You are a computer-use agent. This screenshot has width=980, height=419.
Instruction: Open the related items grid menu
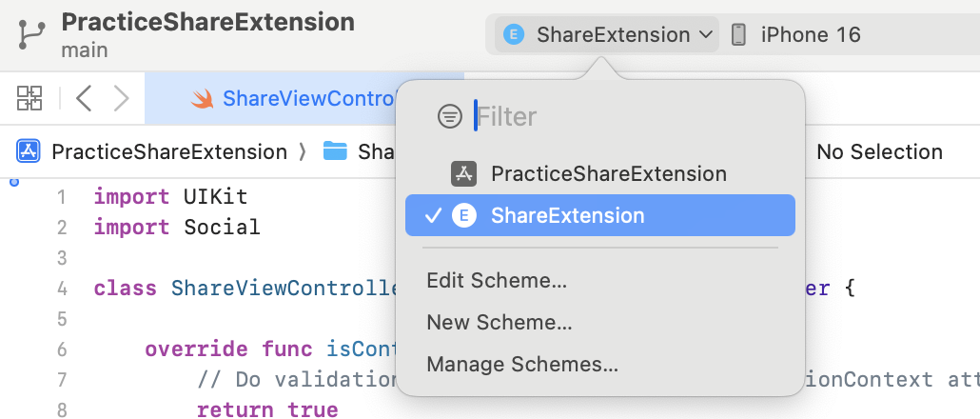click(29, 97)
